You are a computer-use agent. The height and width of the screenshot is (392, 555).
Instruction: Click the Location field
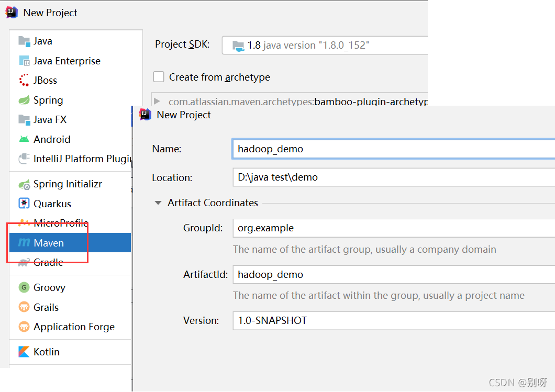coord(394,177)
